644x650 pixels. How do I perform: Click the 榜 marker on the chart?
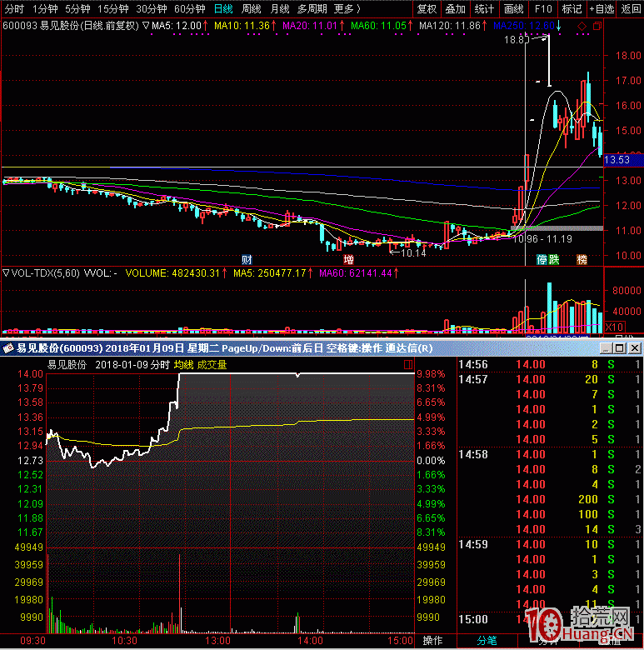[582, 260]
